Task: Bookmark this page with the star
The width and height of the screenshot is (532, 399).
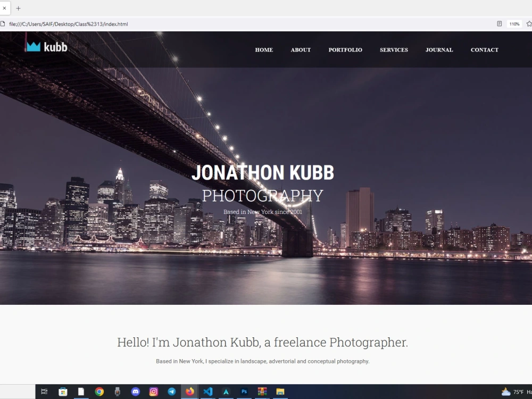Action: click(x=529, y=24)
